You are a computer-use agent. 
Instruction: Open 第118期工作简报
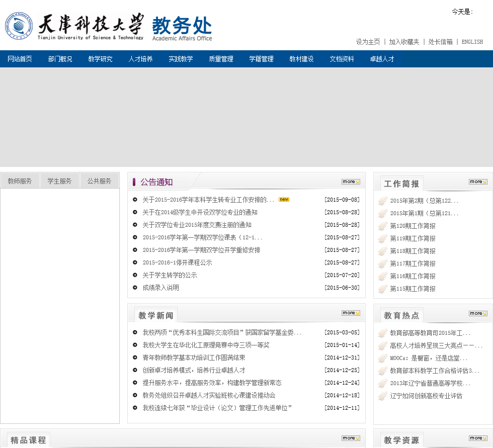[413, 251]
